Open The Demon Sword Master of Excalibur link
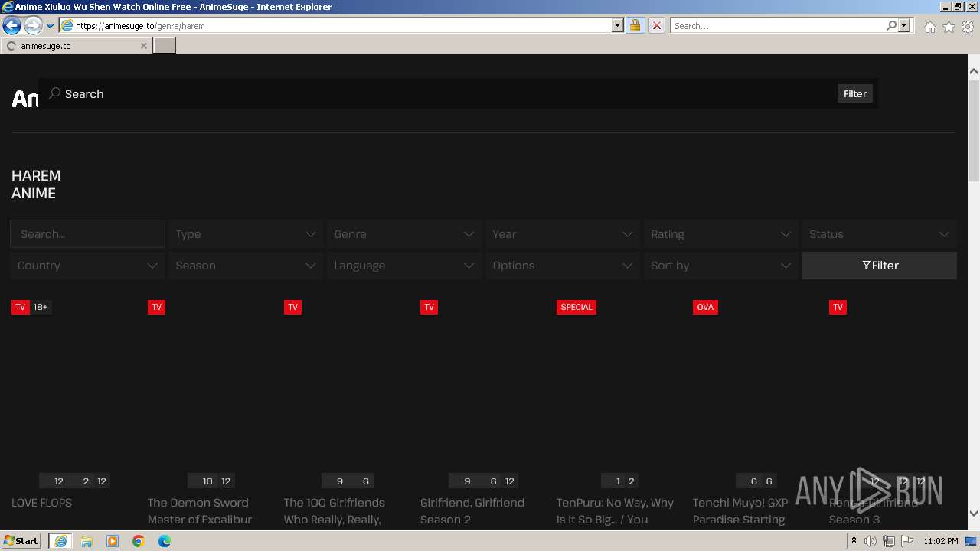This screenshot has height=551, width=980. pyautogui.click(x=200, y=511)
